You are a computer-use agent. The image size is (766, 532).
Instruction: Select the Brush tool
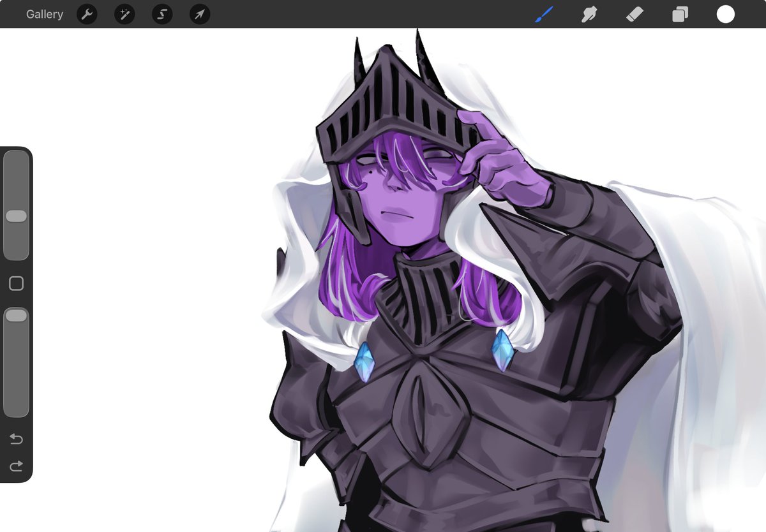tap(544, 14)
